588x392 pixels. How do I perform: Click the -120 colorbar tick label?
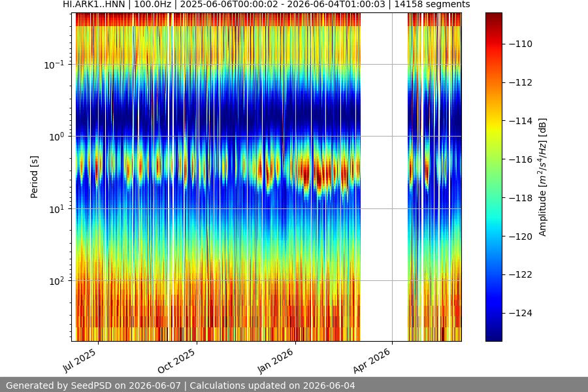coord(521,237)
